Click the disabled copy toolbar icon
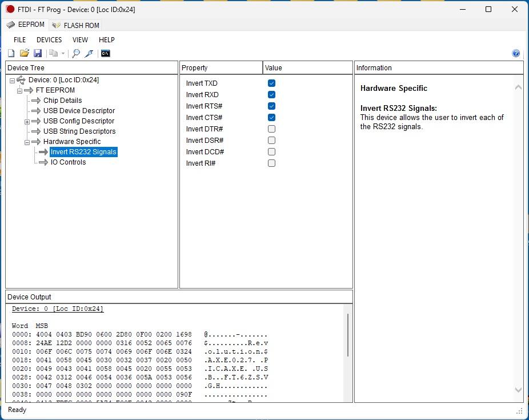529x420 pixels. pyautogui.click(x=53, y=53)
